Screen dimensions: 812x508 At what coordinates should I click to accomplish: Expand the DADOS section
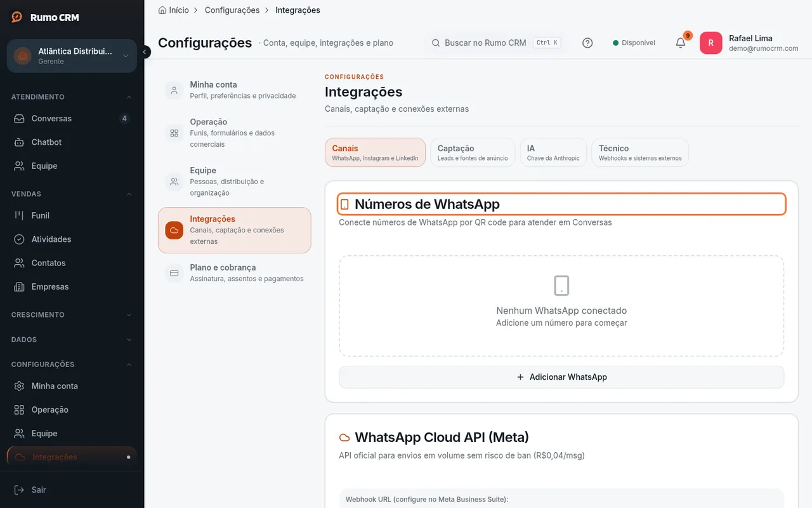coord(72,340)
